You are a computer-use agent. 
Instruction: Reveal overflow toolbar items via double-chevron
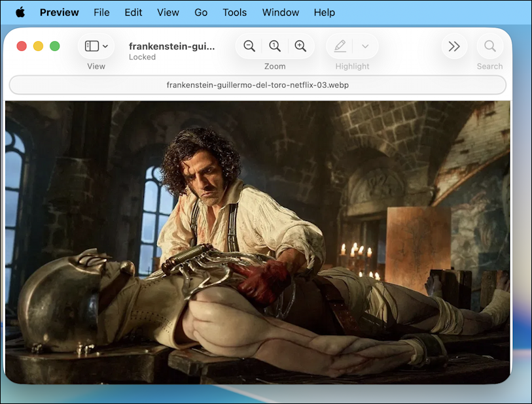454,46
